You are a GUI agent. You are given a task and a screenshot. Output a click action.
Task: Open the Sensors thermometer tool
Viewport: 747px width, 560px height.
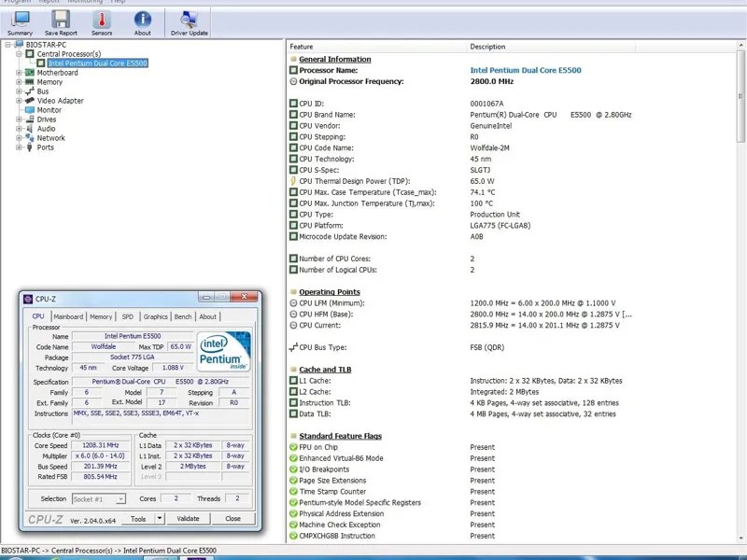(102, 21)
